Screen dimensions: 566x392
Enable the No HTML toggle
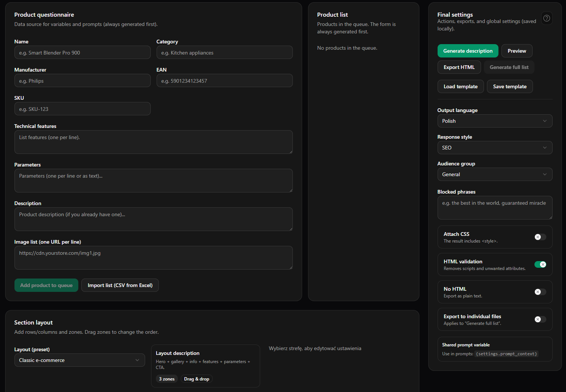(540, 292)
